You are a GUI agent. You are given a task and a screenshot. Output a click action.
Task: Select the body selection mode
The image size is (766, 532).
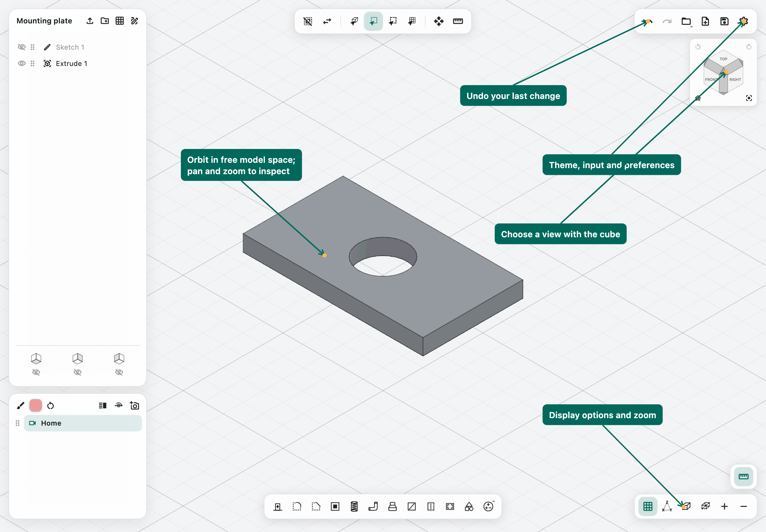click(354, 21)
